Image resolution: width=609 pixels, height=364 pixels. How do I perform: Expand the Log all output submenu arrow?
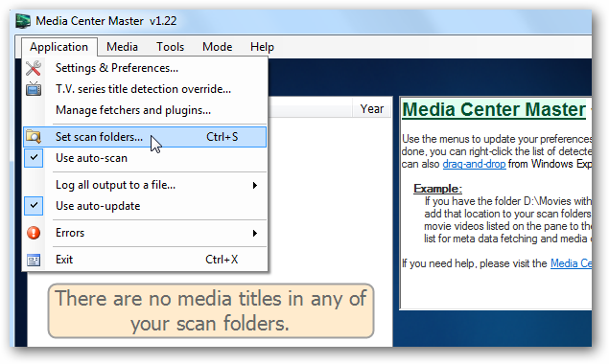pyautogui.click(x=255, y=185)
